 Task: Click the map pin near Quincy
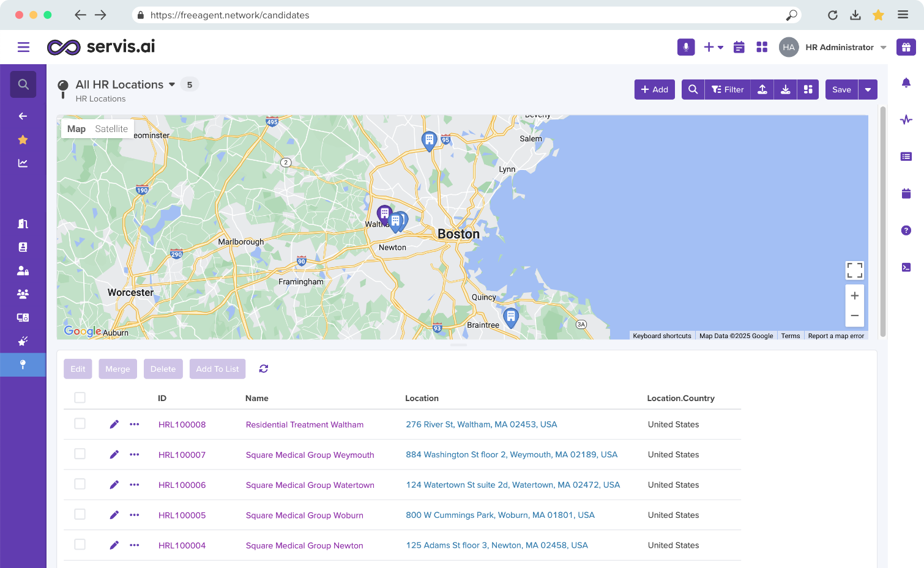click(510, 317)
